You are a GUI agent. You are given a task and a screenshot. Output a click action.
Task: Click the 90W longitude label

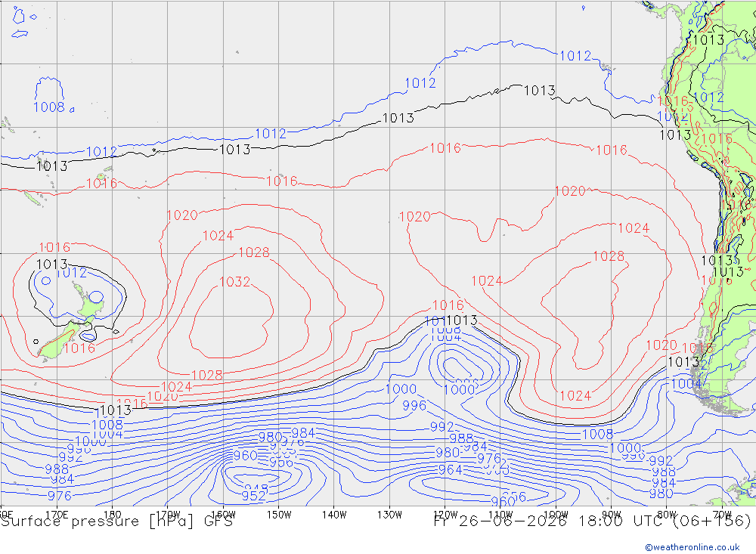[x=612, y=515]
